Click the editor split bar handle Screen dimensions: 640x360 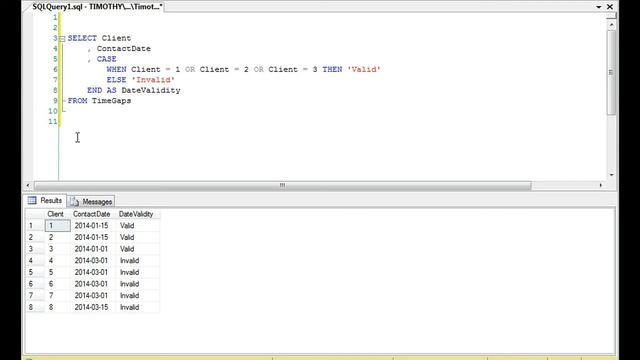pos(611,16)
